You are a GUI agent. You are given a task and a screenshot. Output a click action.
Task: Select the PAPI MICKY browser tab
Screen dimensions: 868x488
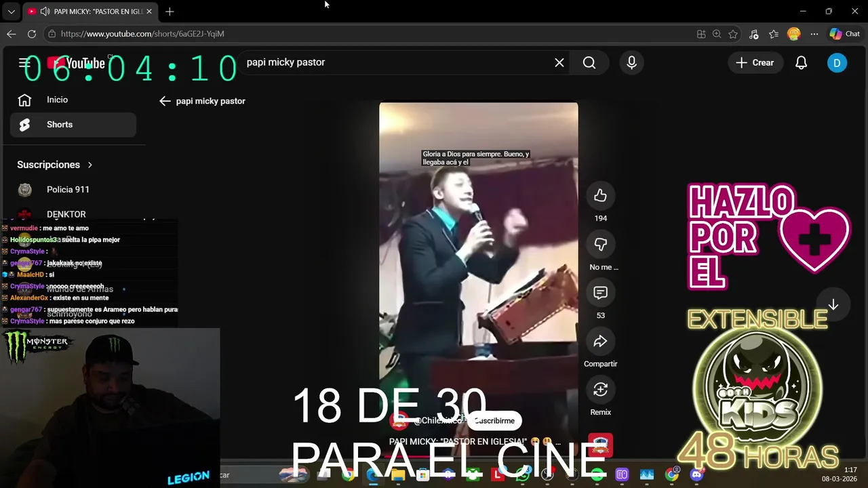pos(89,12)
